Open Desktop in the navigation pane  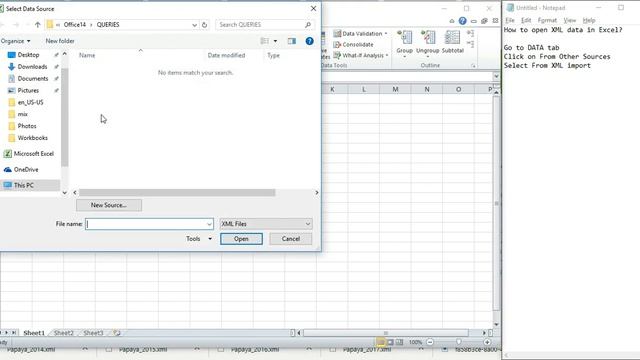pyautogui.click(x=28, y=55)
